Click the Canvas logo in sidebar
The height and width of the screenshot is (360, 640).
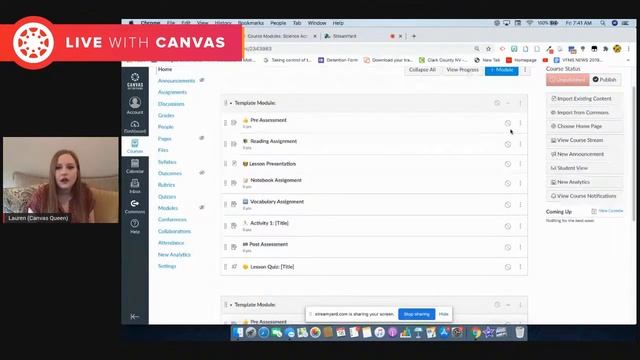point(135,81)
